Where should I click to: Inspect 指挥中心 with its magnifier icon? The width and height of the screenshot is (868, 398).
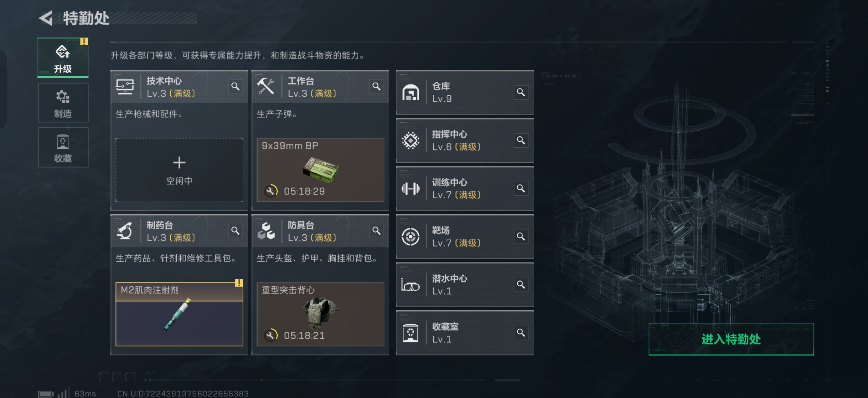coord(521,140)
